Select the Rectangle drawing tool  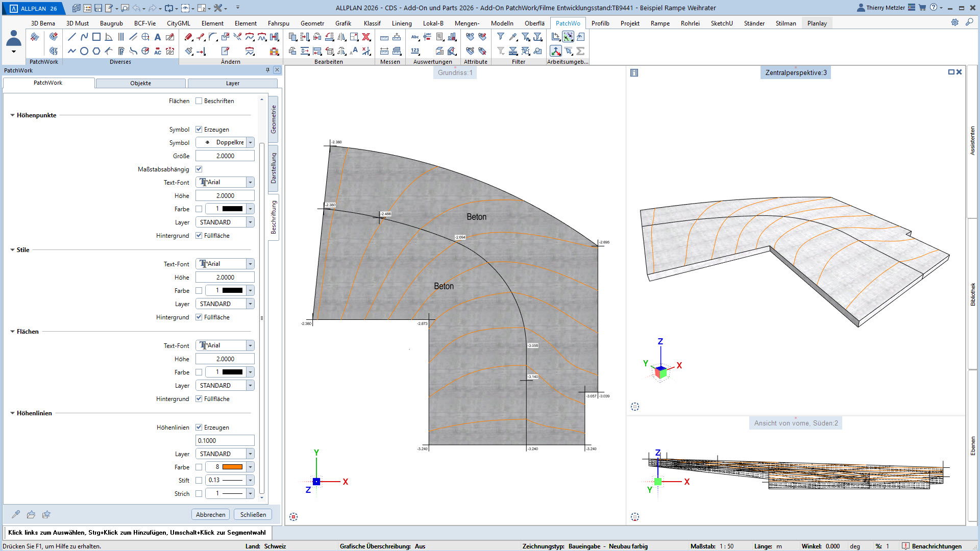point(96,37)
